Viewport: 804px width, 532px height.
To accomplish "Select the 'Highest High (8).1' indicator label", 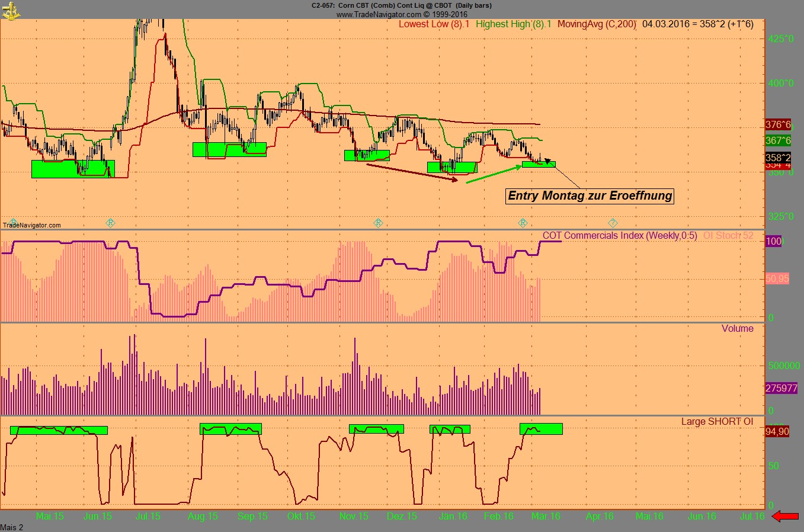I will click(x=513, y=24).
